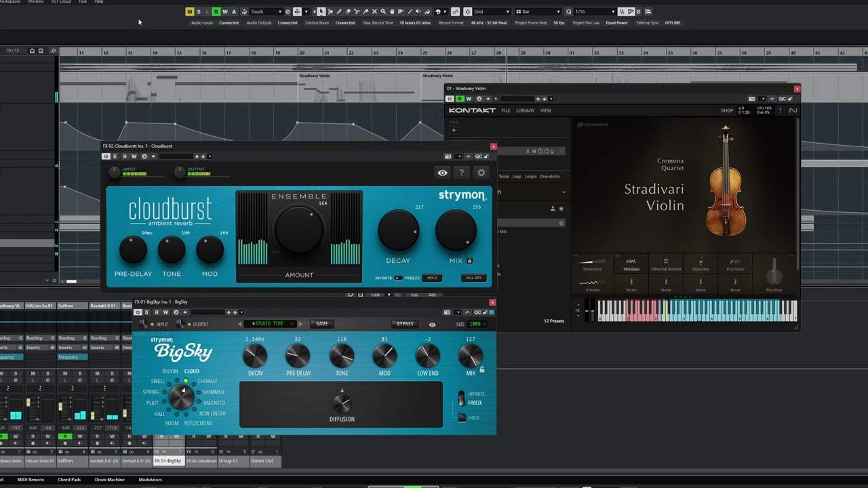Click the Cloudburst Decay knob
This screenshot has height=488, width=868.
coord(398,230)
